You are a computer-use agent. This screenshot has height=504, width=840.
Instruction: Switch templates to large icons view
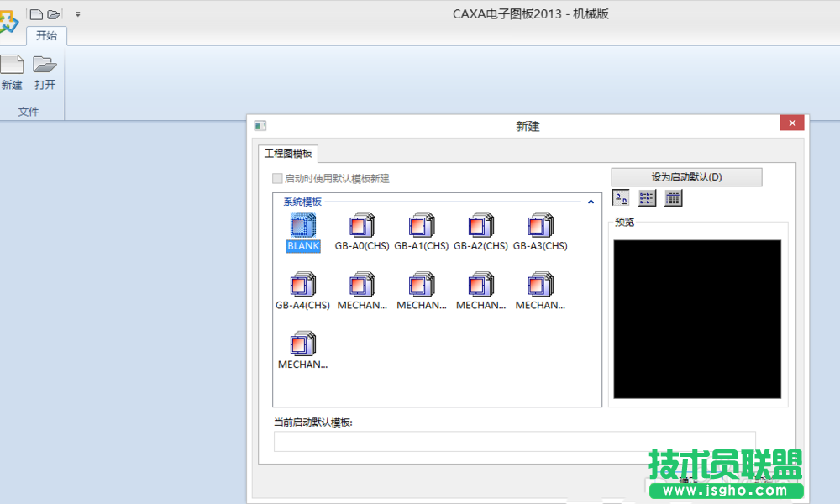click(620, 197)
